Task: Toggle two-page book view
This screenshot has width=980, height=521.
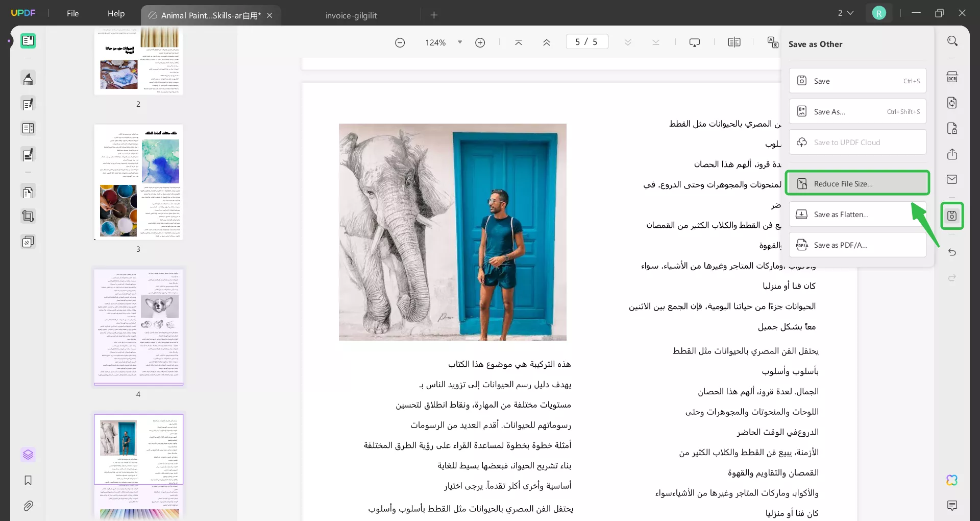Action: pos(734,42)
